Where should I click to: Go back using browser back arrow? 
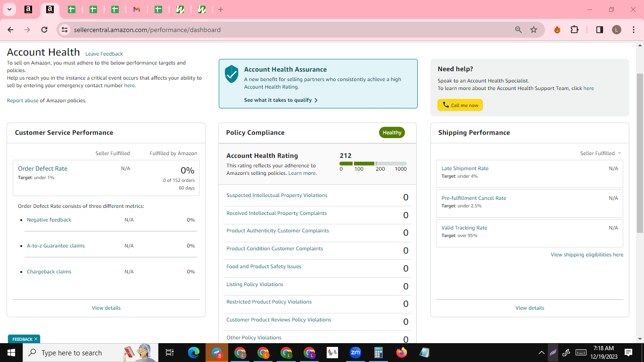click(x=10, y=30)
